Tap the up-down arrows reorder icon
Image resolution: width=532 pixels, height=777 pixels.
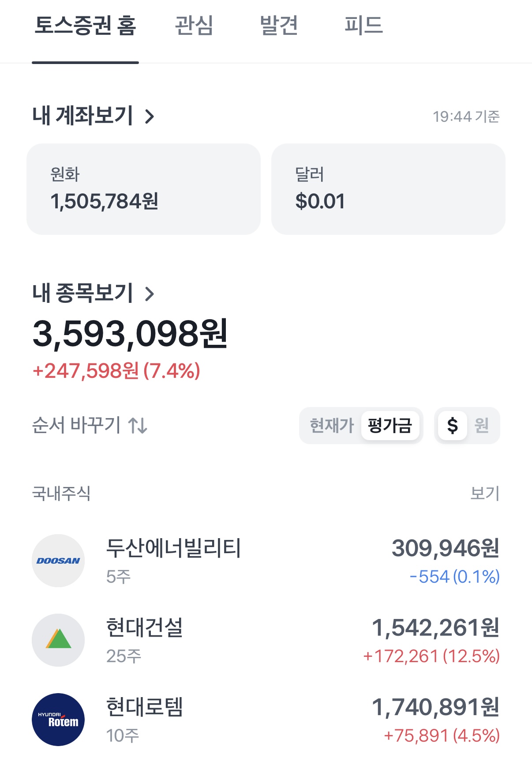coord(138,426)
